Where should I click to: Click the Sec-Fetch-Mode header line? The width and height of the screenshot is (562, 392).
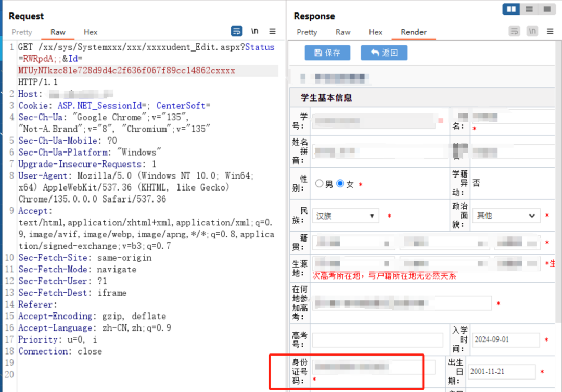tap(78, 269)
